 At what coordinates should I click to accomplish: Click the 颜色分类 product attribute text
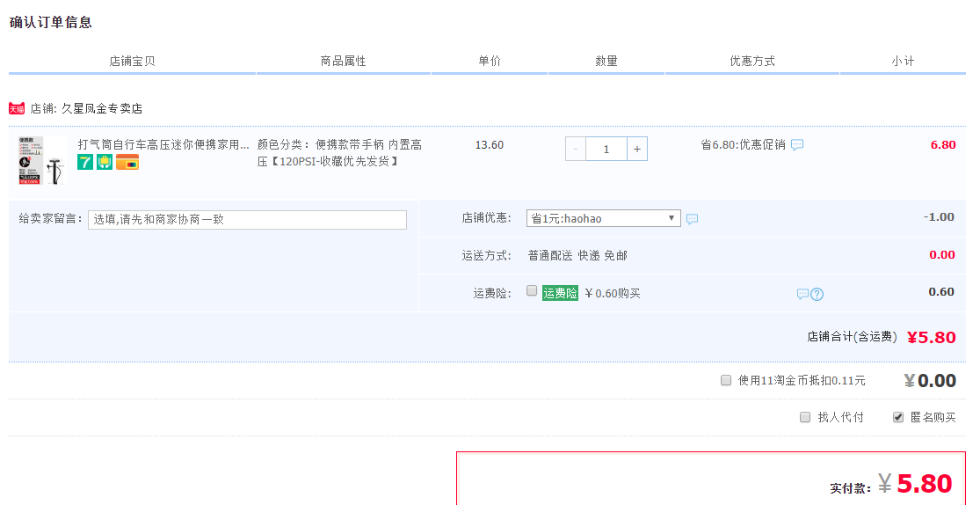[339, 153]
